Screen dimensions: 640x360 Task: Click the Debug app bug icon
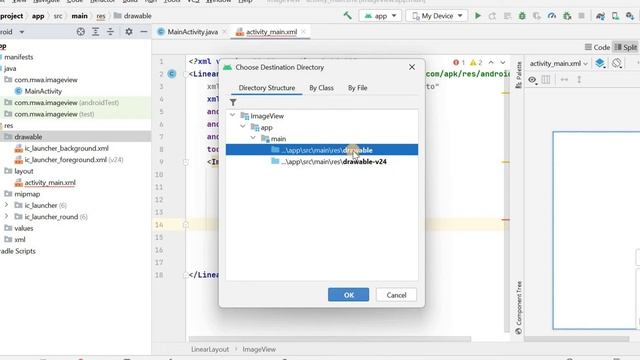522,16
